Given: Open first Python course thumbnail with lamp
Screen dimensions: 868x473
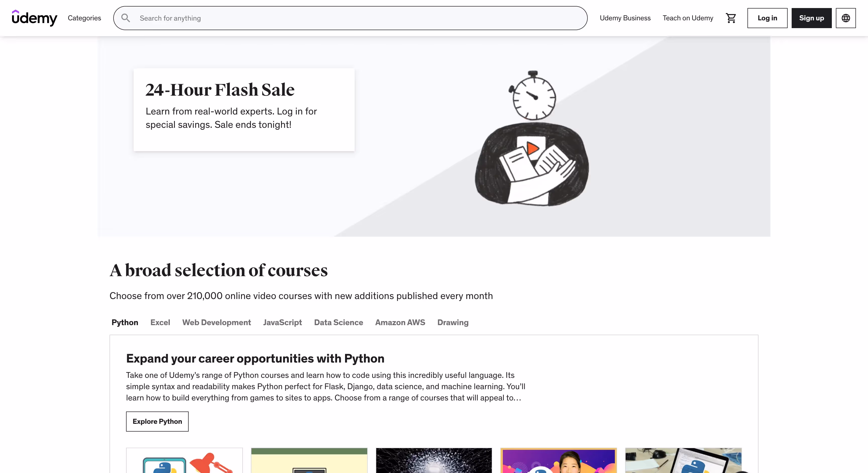Looking at the screenshot, I should tap(184, 460).
